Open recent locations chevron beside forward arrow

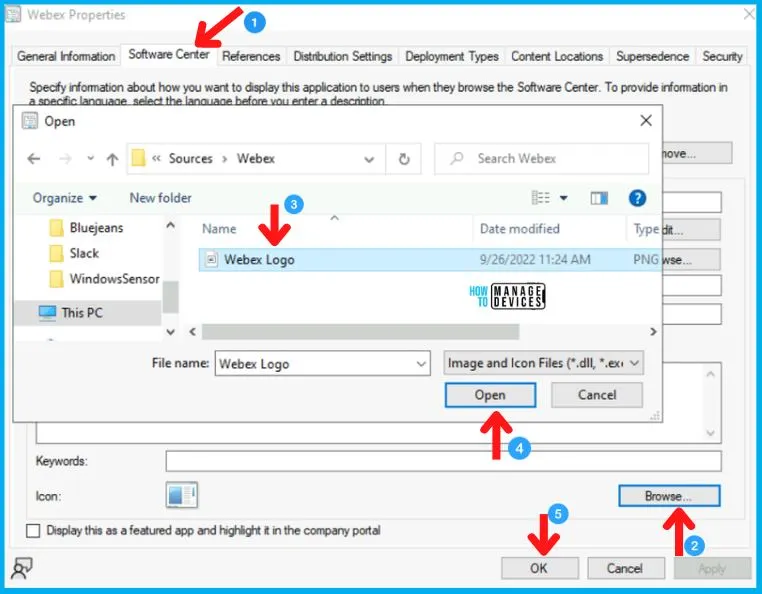click(x=90, y=158)
